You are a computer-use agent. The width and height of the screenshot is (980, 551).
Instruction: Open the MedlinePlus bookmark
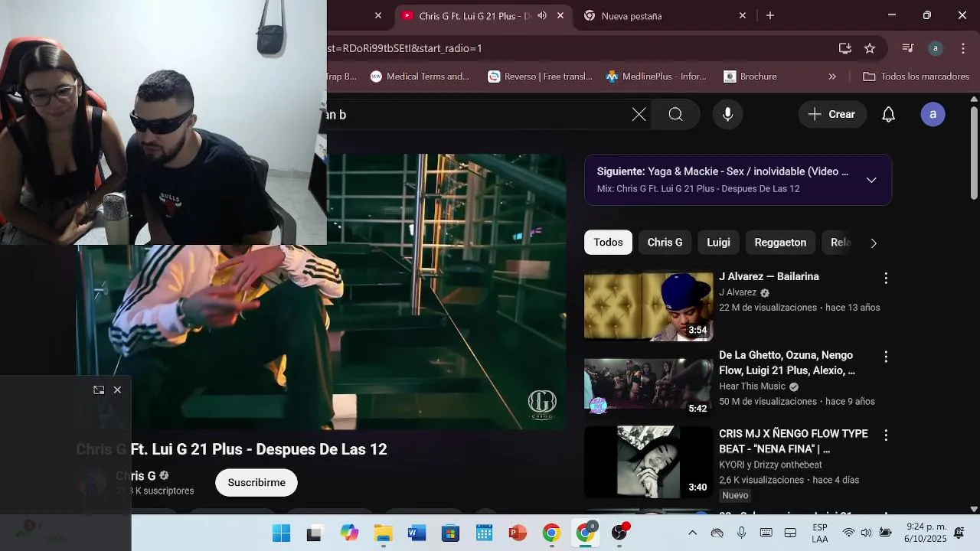(x=656, y=77)
